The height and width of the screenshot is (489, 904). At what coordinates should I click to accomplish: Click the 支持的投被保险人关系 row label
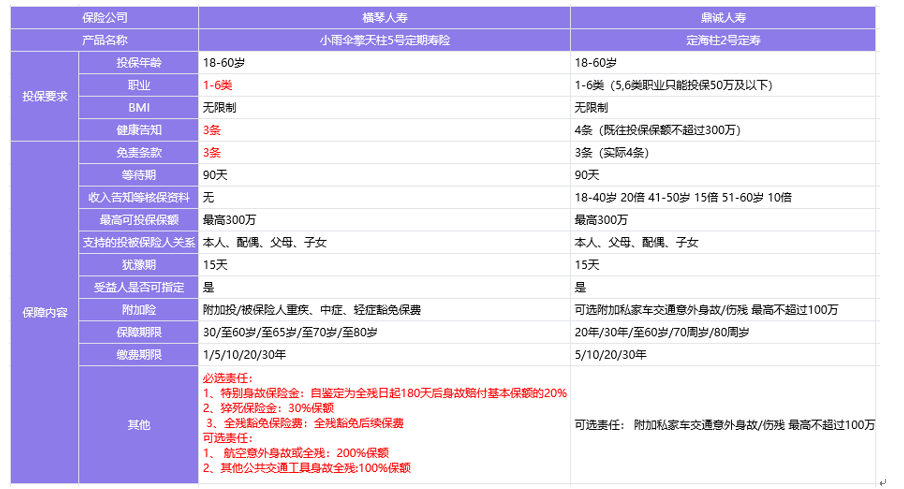pos(138,243)
